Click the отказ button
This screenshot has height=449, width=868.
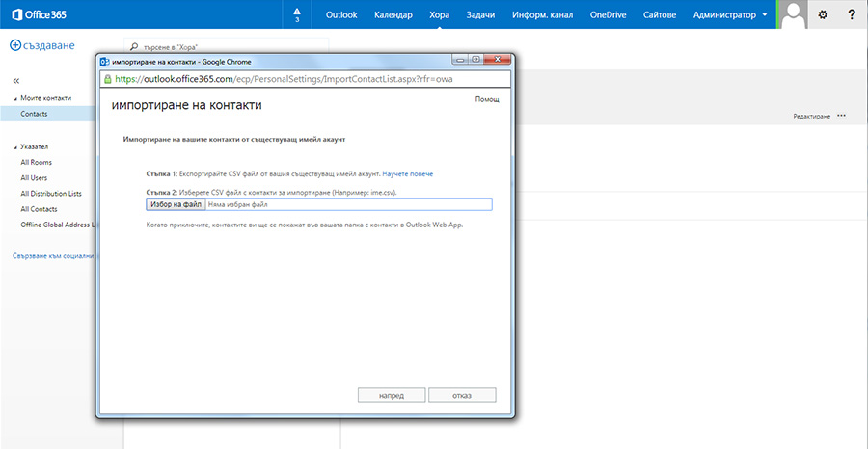(462, 396)
